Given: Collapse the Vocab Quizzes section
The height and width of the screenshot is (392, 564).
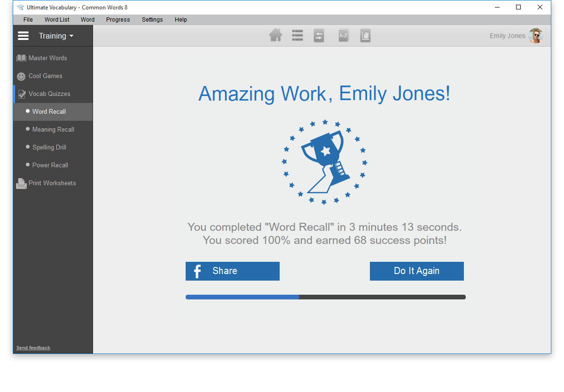Looking at the screenshot, I should click(x=49, y=94).
